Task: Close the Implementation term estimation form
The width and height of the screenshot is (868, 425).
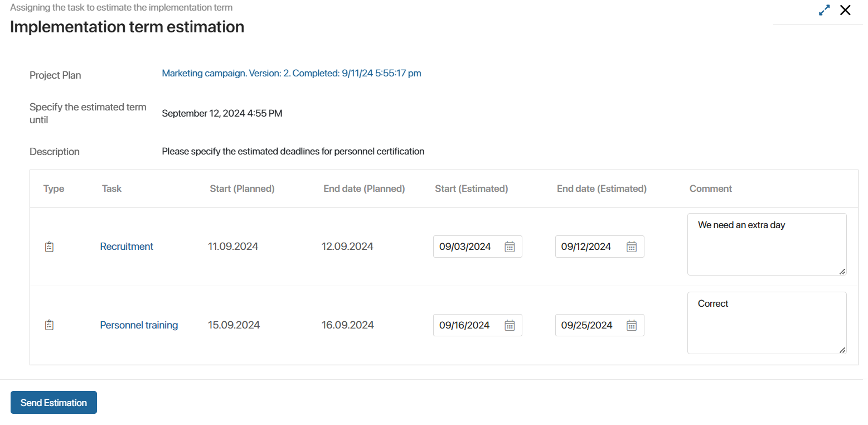Action: pos(845,10)
